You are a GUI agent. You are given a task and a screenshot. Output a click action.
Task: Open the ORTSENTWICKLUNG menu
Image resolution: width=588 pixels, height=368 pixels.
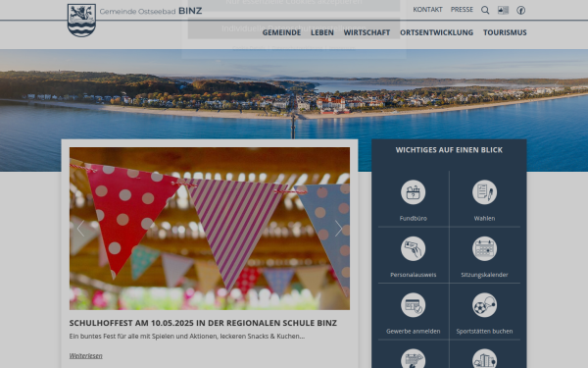[436, 32]
